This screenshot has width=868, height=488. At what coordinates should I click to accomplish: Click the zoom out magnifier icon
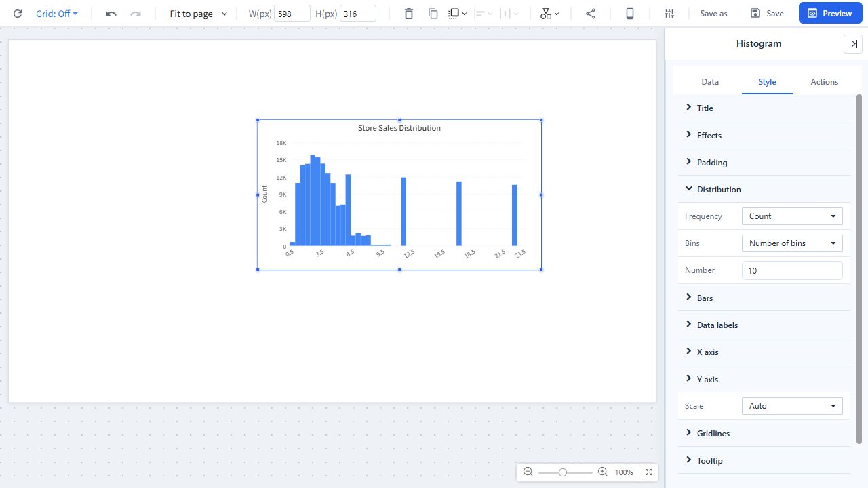[528, 472]
